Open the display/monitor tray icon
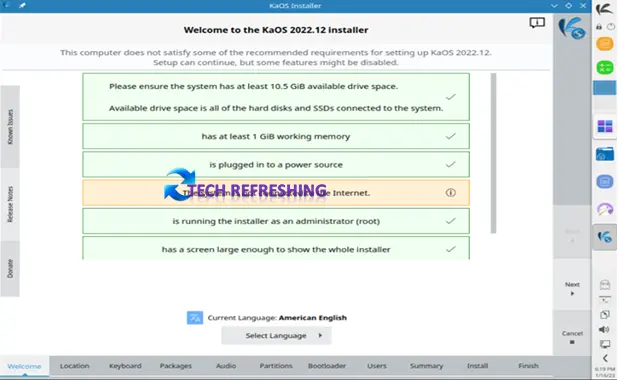The image size is (619, 381). tap(605, 344)
